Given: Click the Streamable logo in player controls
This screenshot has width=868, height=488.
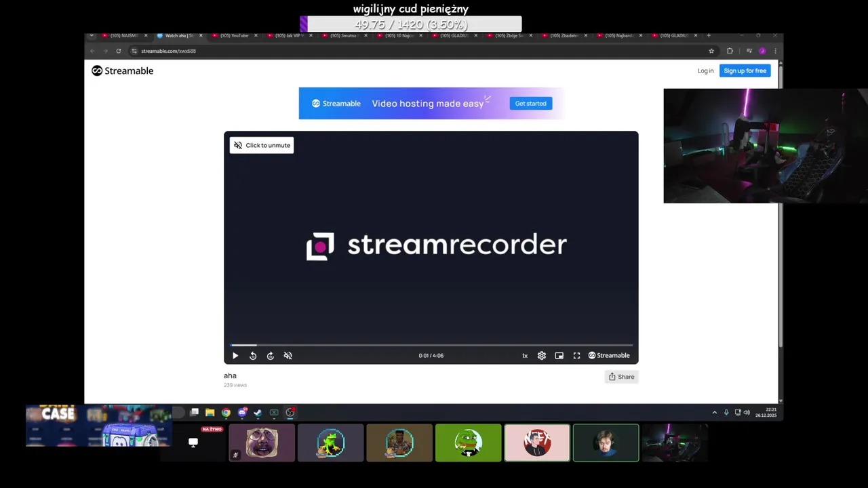Looking at the screenshot, I should 609,356.
